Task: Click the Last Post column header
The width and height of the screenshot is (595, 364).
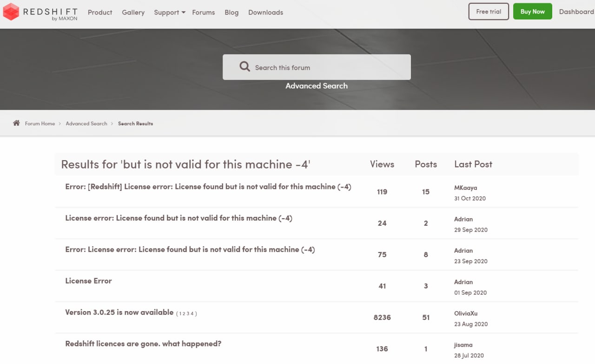Action: pyautogui.click(x=473, y=164)
